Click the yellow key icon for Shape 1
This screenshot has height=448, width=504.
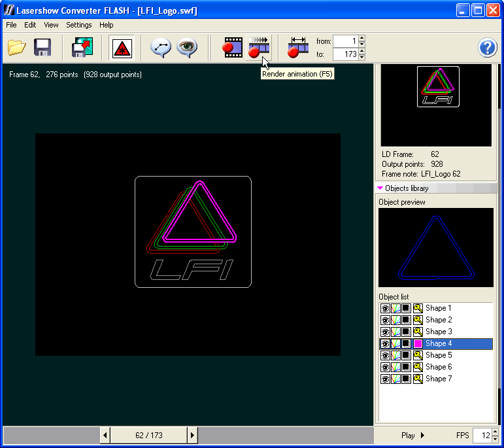[x=418, y=308]
